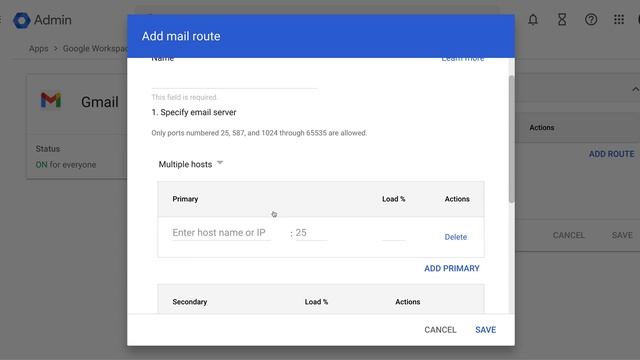640x360 pixels.
Task: Click the 'Specify email server' heading
Action: (x=194, y=112)
